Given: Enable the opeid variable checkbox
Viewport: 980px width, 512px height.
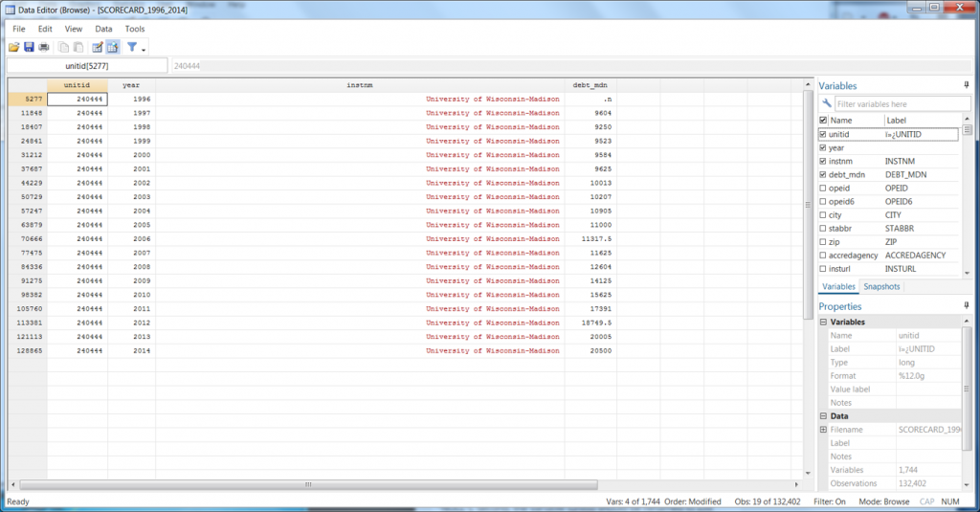Looking at the screenshot, I should (x=823, y=189).
